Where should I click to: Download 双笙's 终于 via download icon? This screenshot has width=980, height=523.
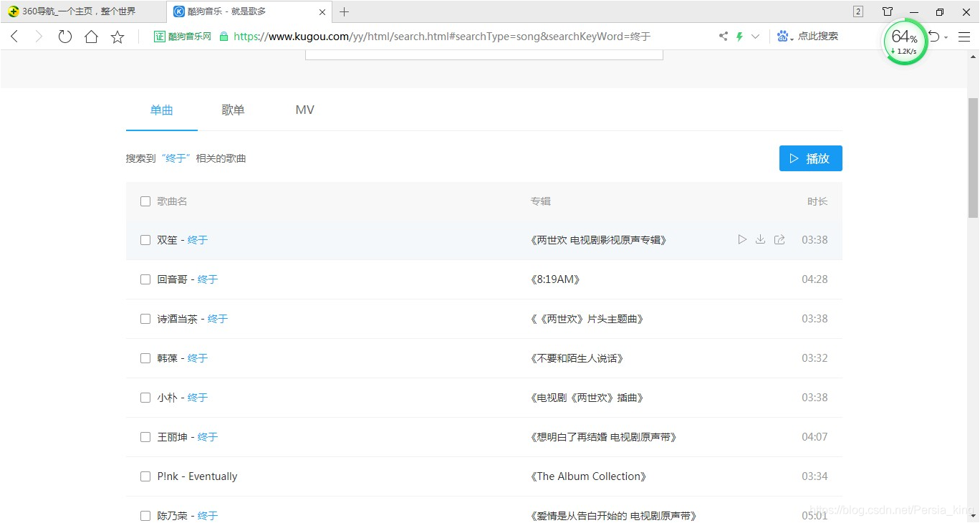tap(760, 239)
